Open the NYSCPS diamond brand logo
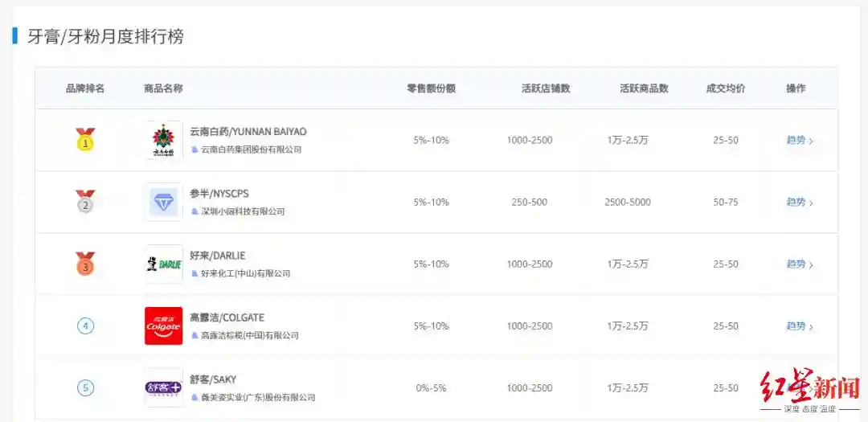Screen dimensions: 868x422 point(164,202)
